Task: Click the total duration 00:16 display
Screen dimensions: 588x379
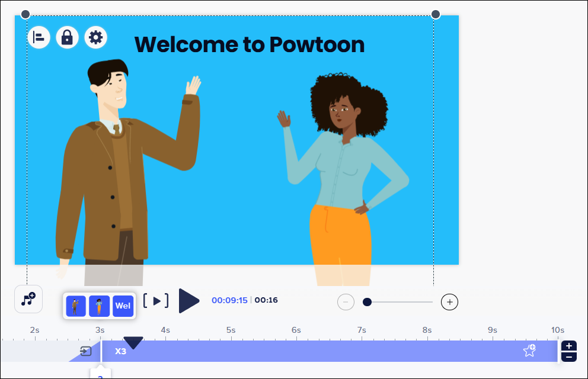Action: point(266,300)
